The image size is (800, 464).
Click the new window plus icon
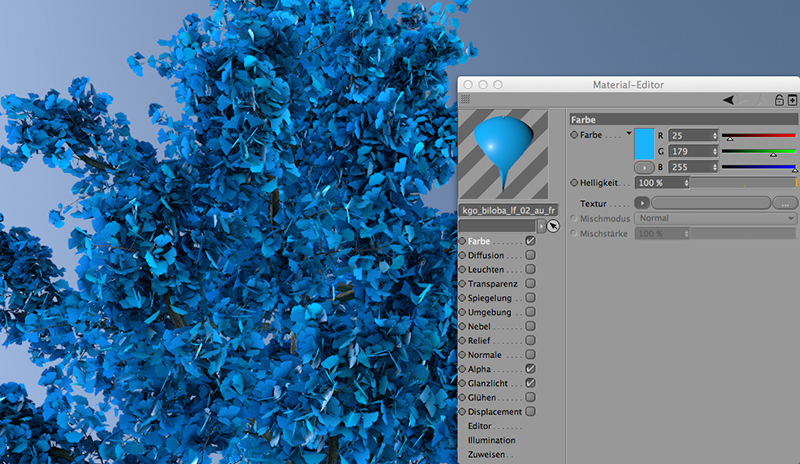click(x=792, y=100)
